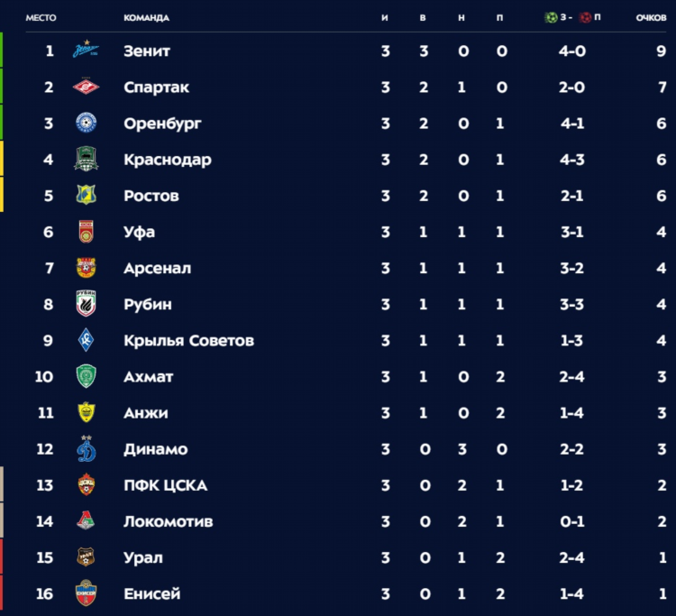676x616 pixels.
Task: Sort table by the ОЧКОВ column header
Action: pyautogui.click(x=651, y=18)
